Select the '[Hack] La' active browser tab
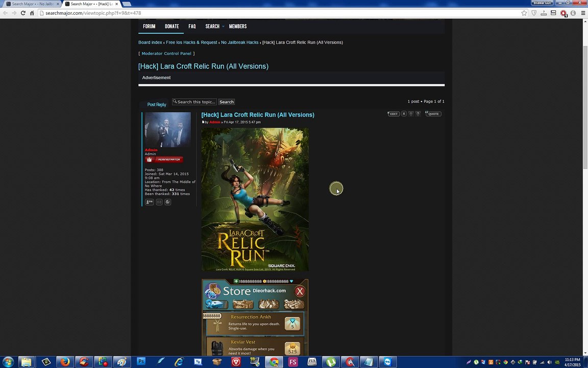 91,4
